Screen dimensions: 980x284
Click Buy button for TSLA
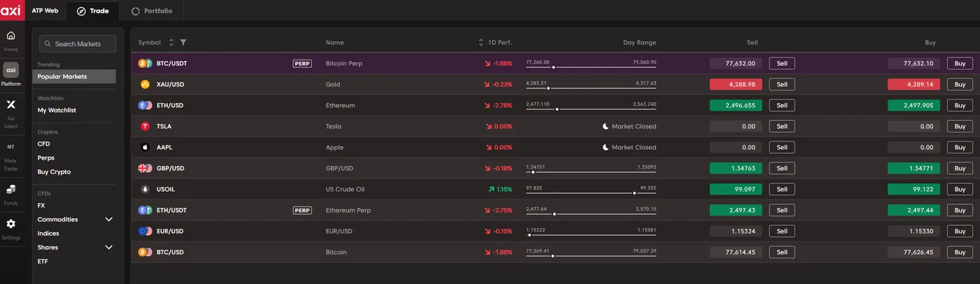click(960, 126)
